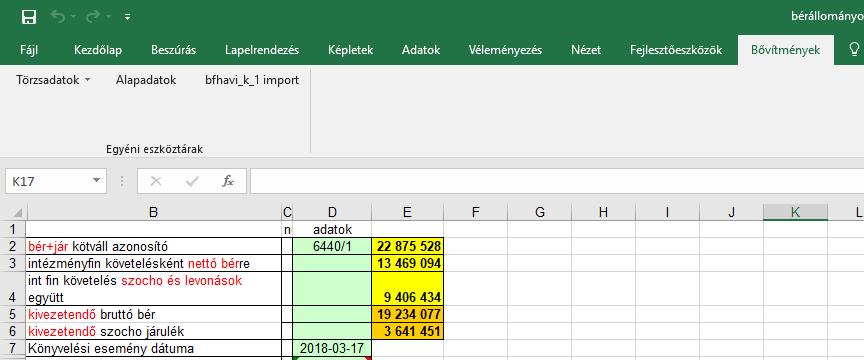Click the Enter checkmark formula bar icon
Image resolution: width=864 pixels, height=360 pixels.
pos(192,181)
